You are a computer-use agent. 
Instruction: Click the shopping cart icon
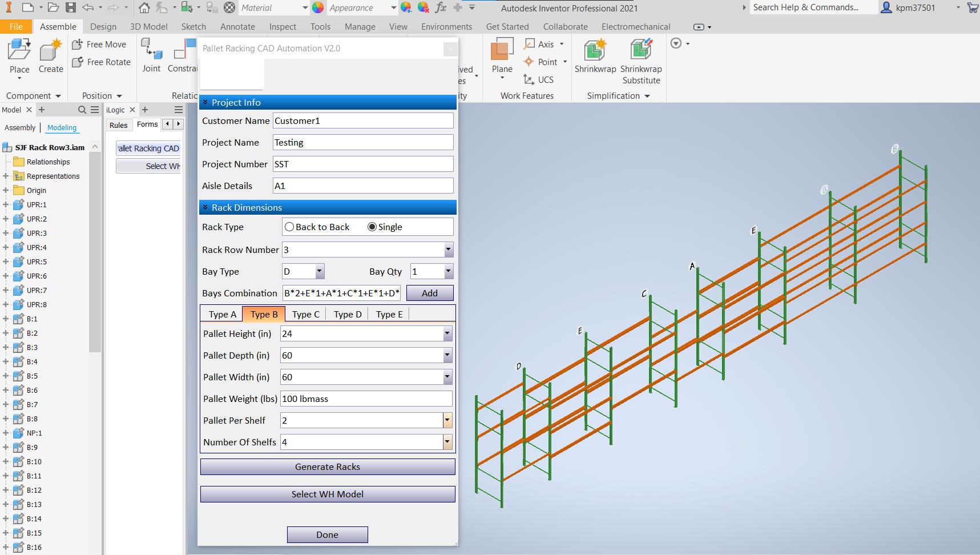[973, 7]
